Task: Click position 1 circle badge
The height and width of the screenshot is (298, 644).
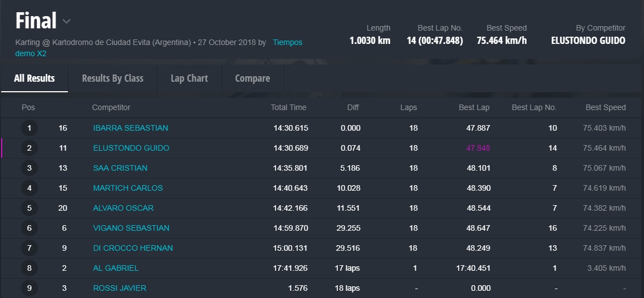Action: click(29, 128)
